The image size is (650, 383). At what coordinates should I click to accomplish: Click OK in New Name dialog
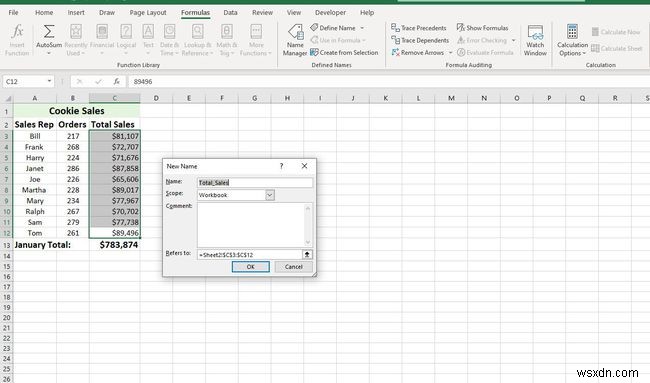click(x=250, y=267)
